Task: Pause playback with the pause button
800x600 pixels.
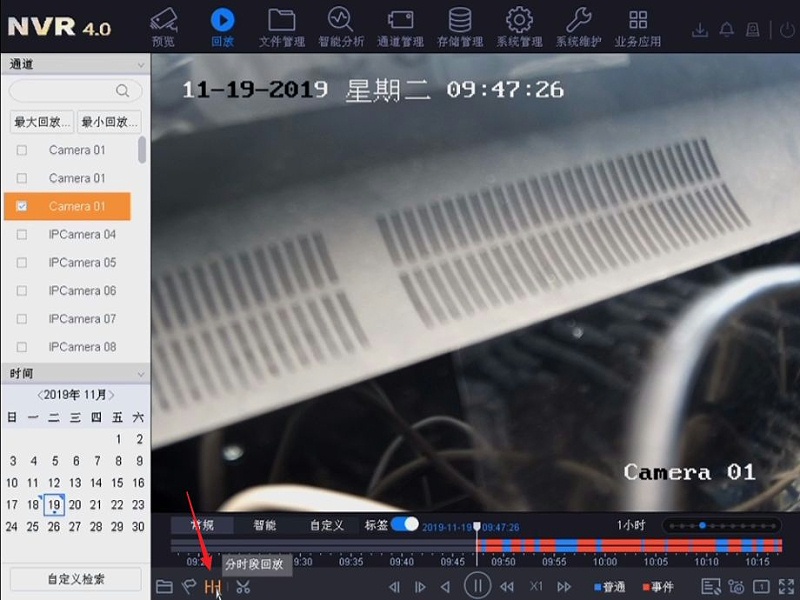Action: (x=478, y=587)
